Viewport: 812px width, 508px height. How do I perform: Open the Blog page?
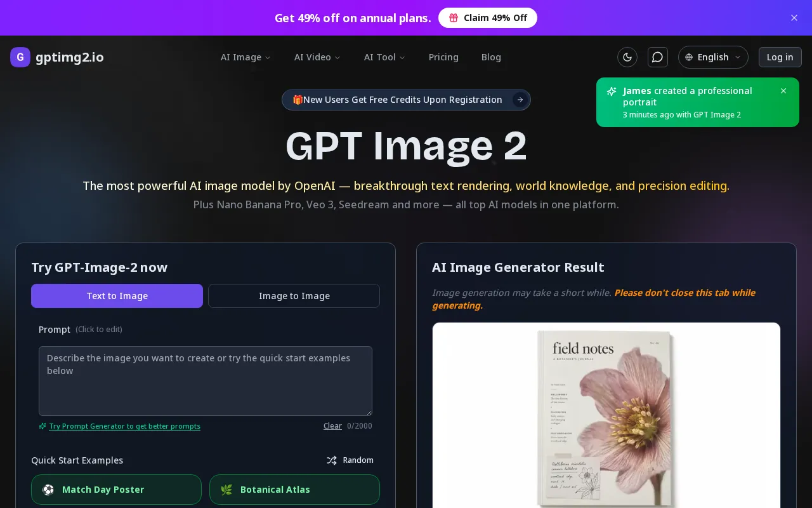491,57
